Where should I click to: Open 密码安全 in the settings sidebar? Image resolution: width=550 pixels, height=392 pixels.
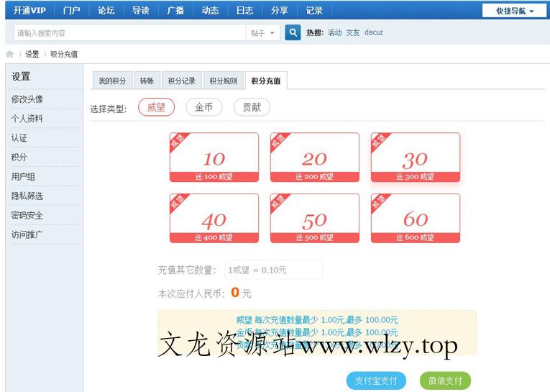tap(27, 215)
